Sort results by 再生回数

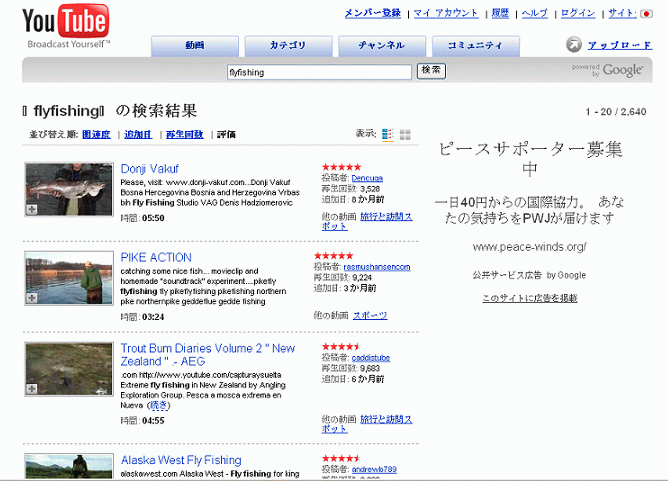(x=184, y=135)
